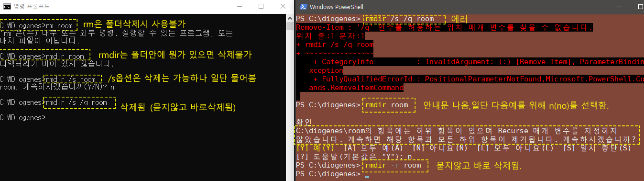The image size is (644, 181).
Task: Click the 'C:\Diogenes>rmdir /s /q room' command line
Action: click(54, 102)
